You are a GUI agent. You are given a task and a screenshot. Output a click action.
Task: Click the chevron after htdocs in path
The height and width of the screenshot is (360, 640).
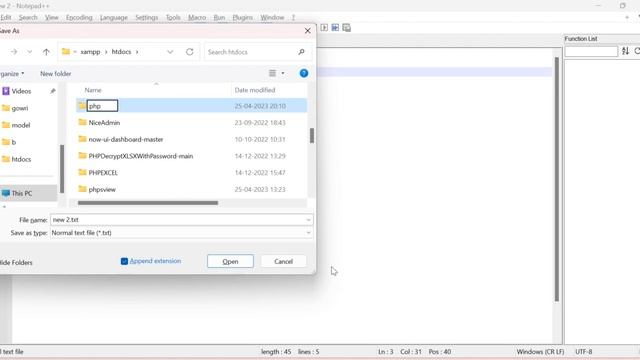click(x=137, y=52)
